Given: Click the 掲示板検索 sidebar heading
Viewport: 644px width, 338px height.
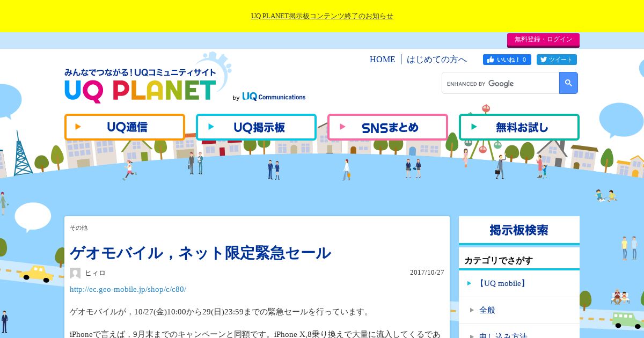Looking at the screenshot, I should (519, 230).
